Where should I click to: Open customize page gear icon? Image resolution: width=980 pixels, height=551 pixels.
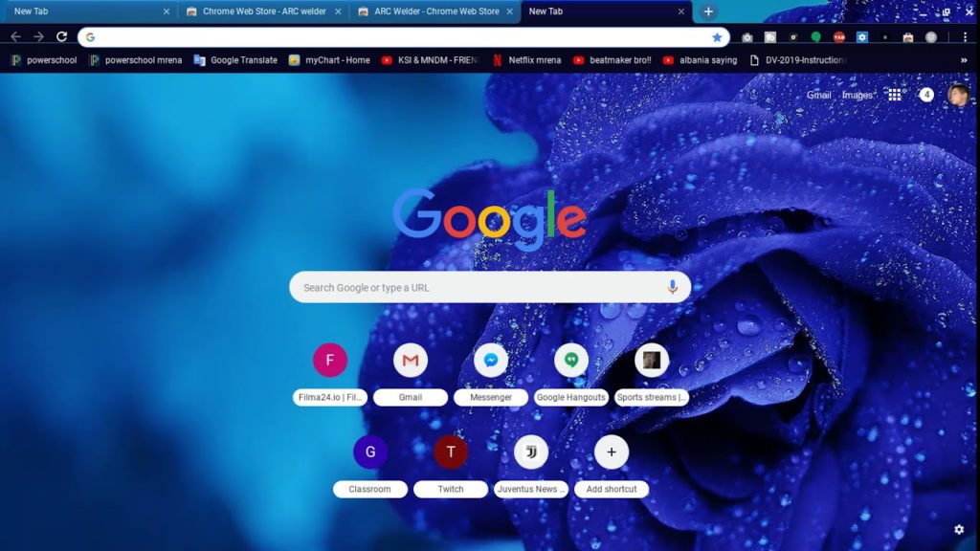pos(959,530)
